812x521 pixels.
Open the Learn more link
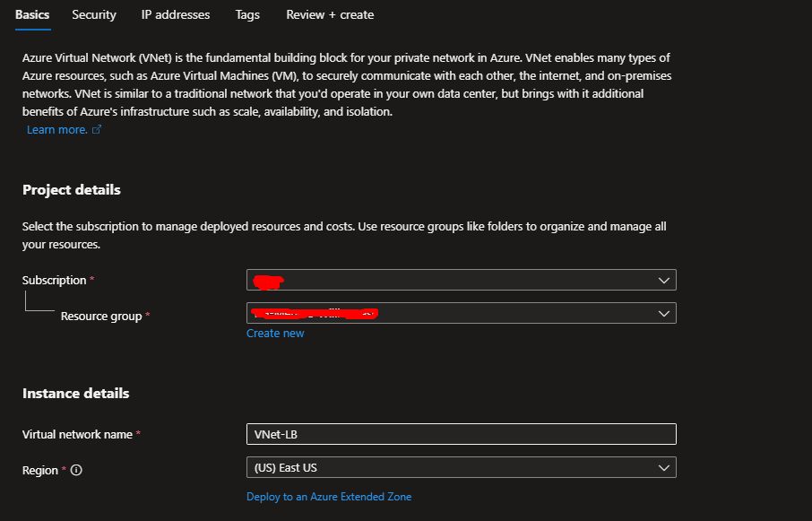coord(56,130)
